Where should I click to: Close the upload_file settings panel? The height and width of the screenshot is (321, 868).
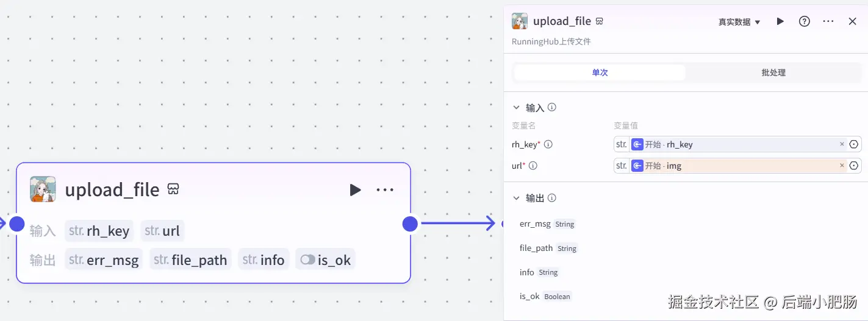(853, 21)
